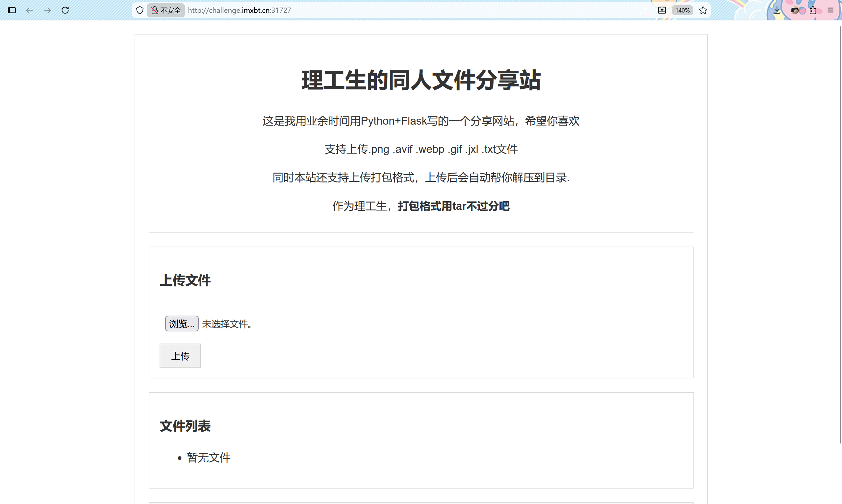The height and width of the screenshot is (504, 842).
Task: Open the Firefox account avatar menu
Action: coord(795,10)
